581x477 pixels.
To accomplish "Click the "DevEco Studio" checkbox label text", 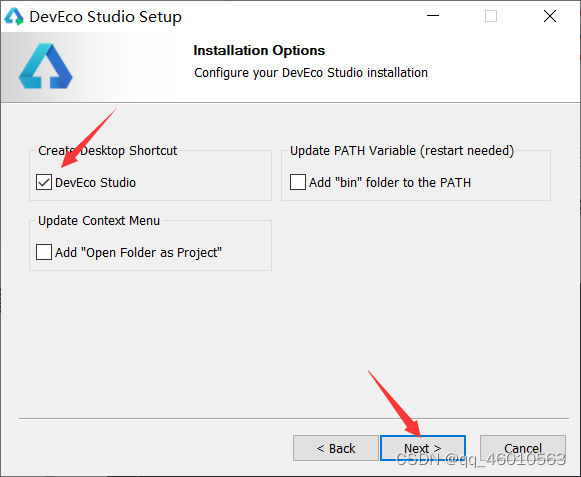I will point(96,183).
